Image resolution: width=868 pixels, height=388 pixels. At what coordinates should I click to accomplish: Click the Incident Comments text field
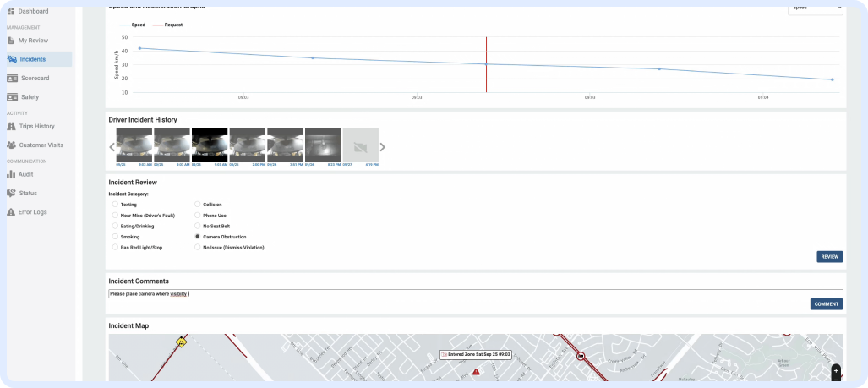(x=473, y=293)
